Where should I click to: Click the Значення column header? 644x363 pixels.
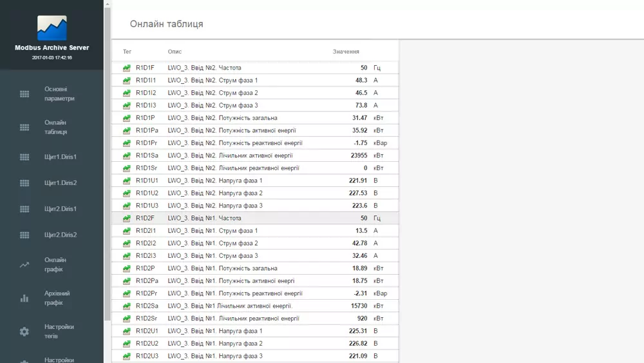coord(346,52)
